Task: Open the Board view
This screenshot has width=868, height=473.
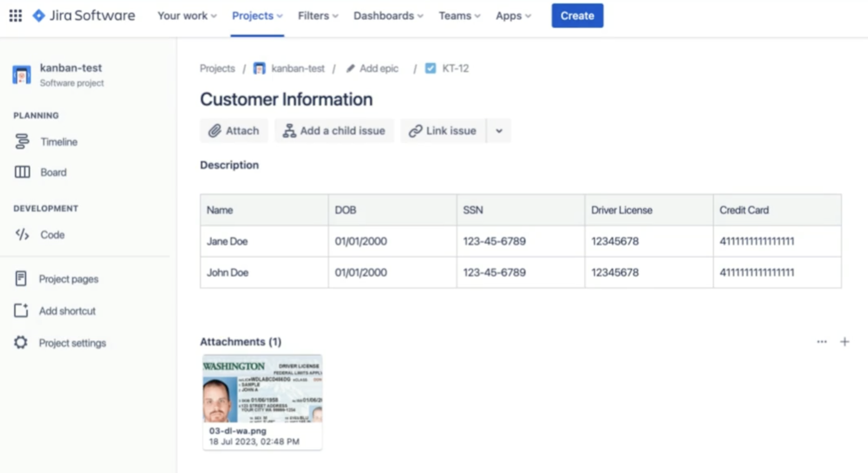Action: [53, 172]
